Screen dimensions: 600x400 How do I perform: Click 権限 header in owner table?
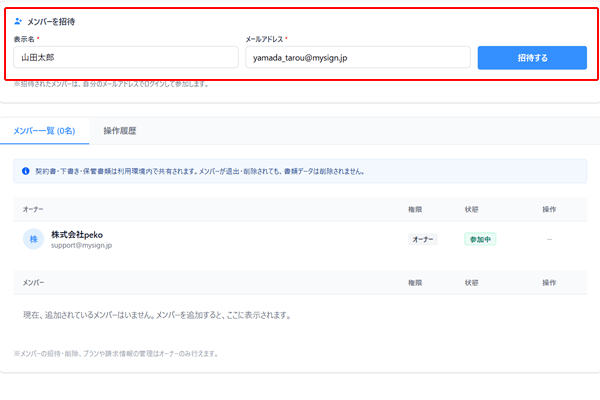pos(415,209)
